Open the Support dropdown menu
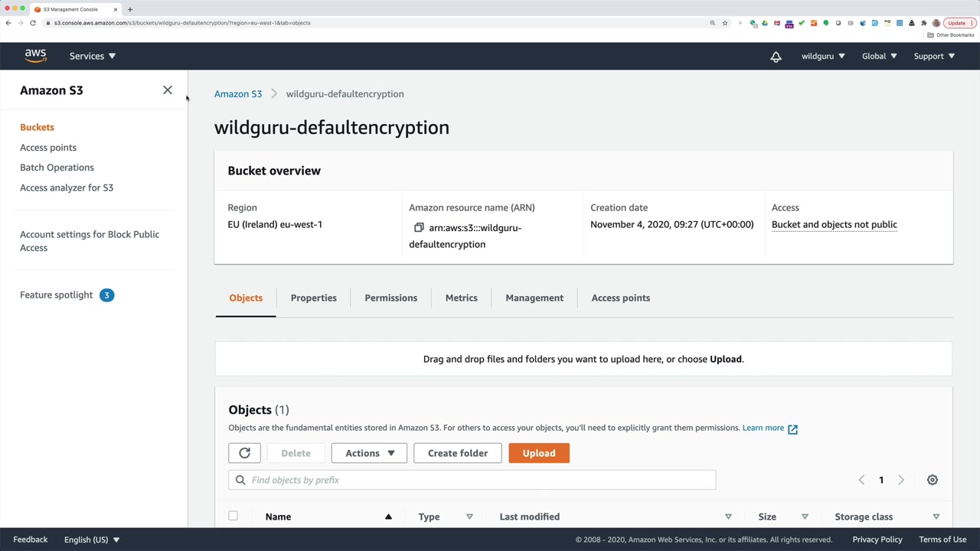The width and height of the screenshot is (980, 551). point(934,56)
